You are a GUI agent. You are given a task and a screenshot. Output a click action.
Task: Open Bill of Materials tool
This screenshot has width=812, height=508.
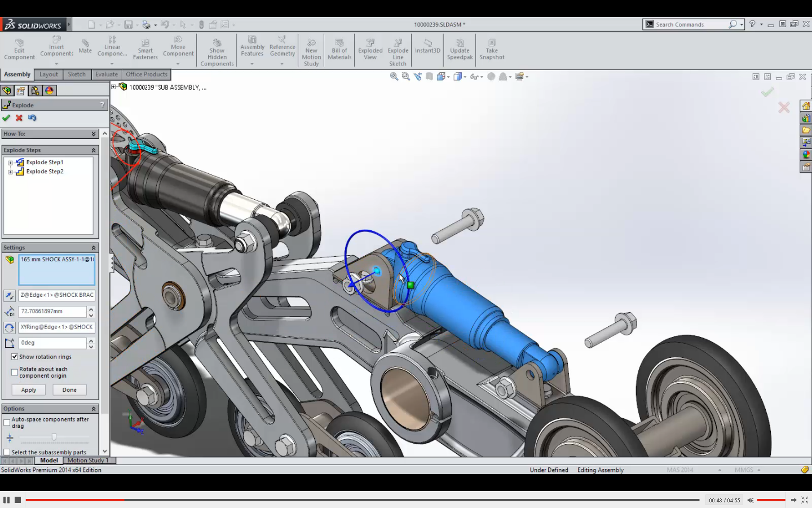(339, 50)
